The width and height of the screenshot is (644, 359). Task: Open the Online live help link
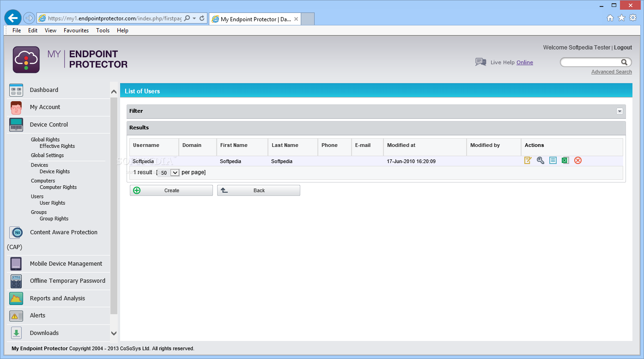tap(525, 62)
